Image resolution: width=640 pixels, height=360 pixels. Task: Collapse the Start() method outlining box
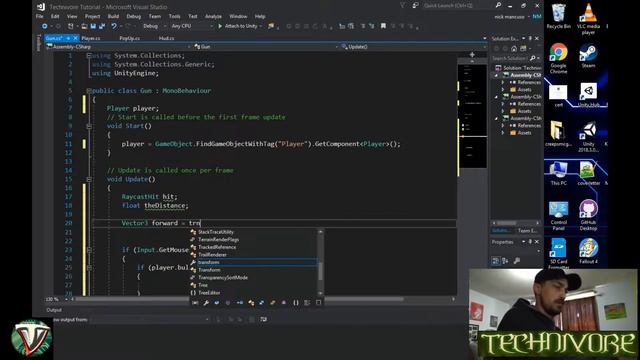pyautogui.click(x=89, y=126)
